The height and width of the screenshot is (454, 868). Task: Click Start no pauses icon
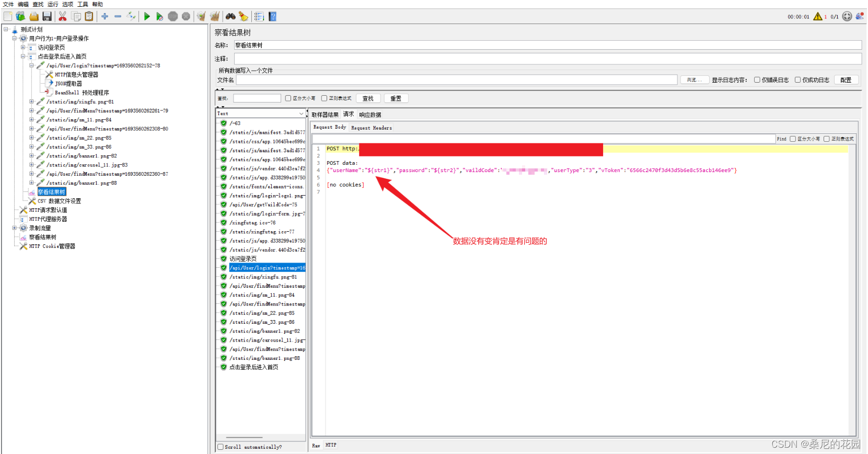click(x=160, y=17)
